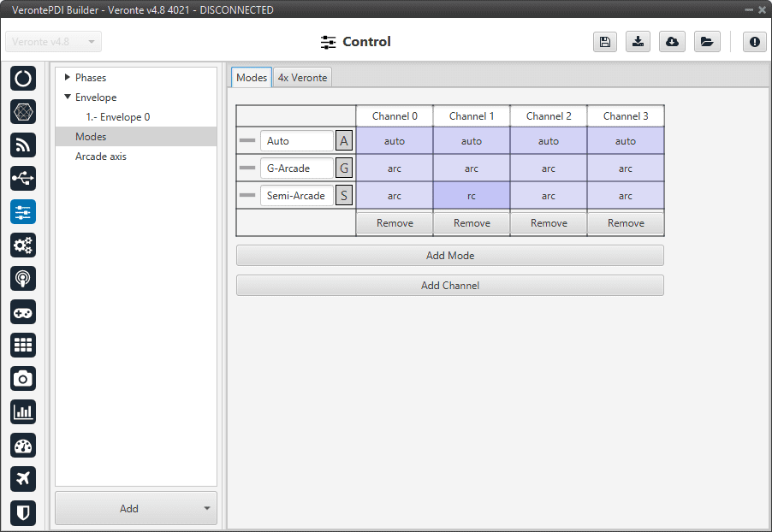Viewport: 772px width, 532px height.
Task: Select Modes in the tree panel
Action: [136, 136]
